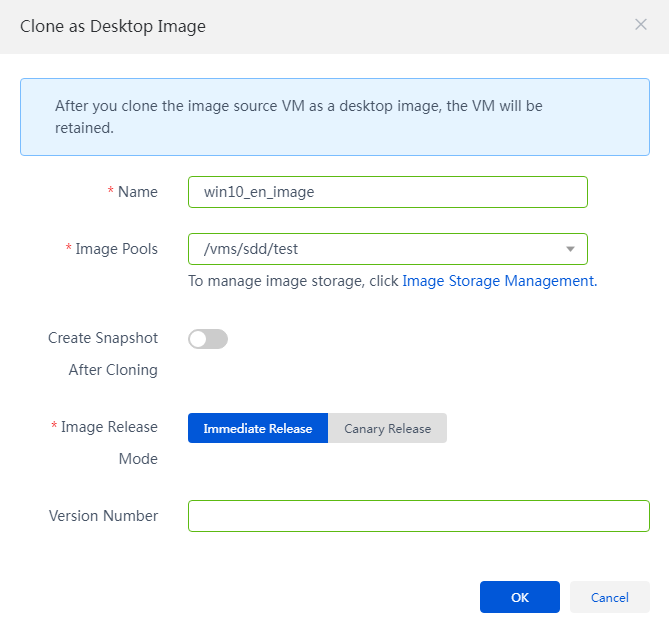This screenshot has width=669, height=632.
Task: Click the Create Snapshot After Cloning label
Action: 103,354
